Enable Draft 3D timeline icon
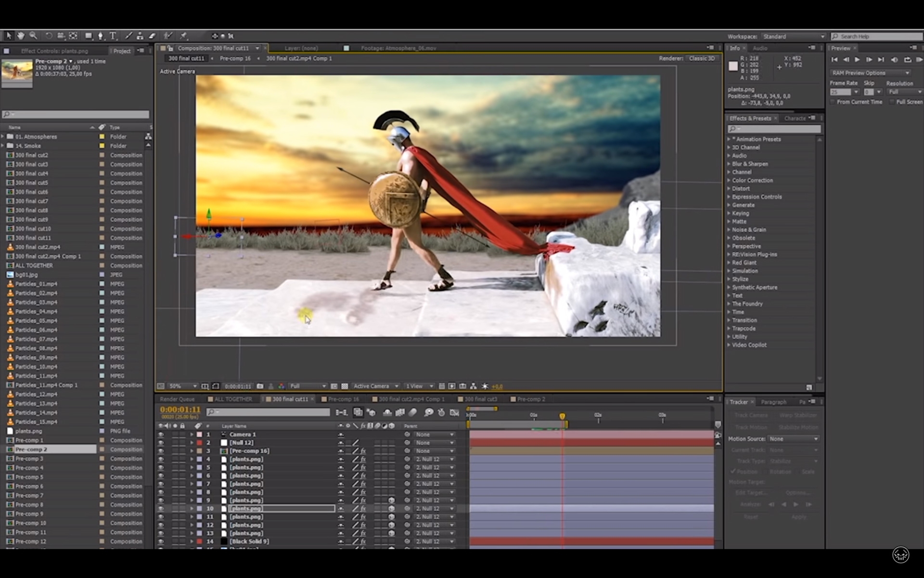Viewport: 924px width, 578px height. point(371,412)
